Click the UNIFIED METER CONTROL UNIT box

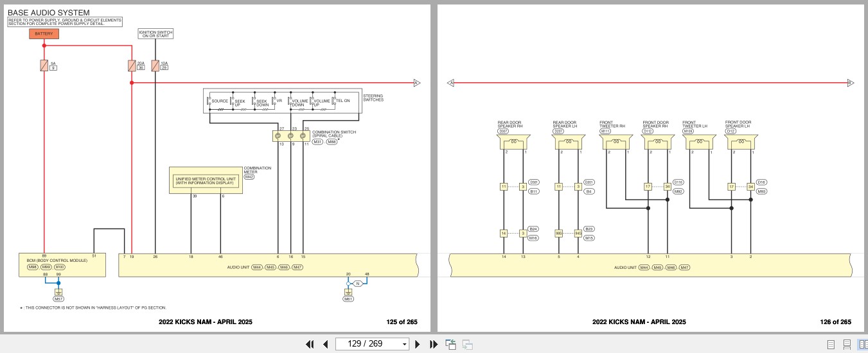click(x=206, y=180)
